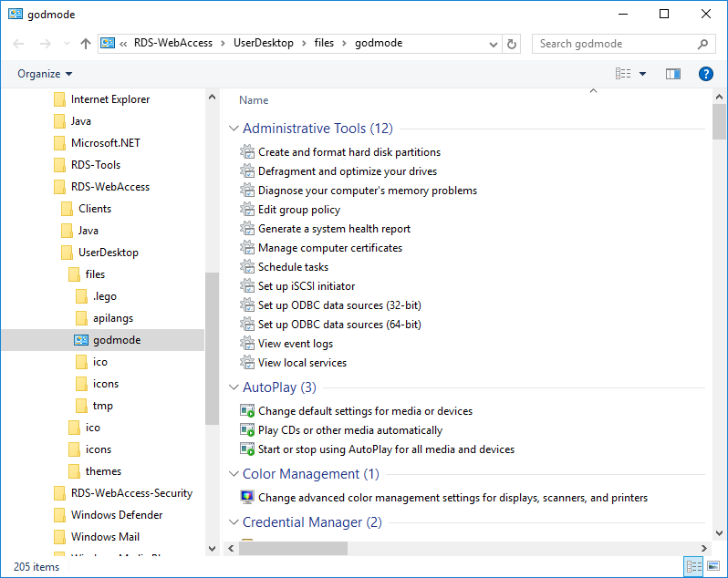Select 'Schedule tasks' text

click(x=293, y=267)
